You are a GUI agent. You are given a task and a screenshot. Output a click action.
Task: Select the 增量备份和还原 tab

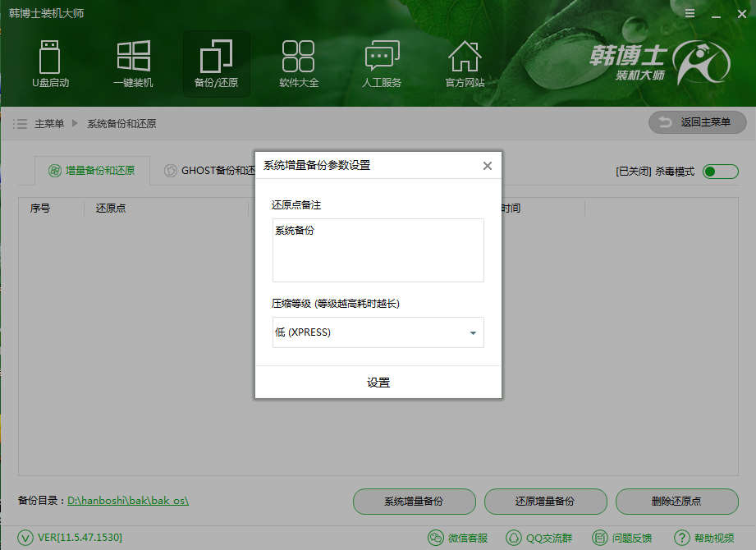coord(90,171)
